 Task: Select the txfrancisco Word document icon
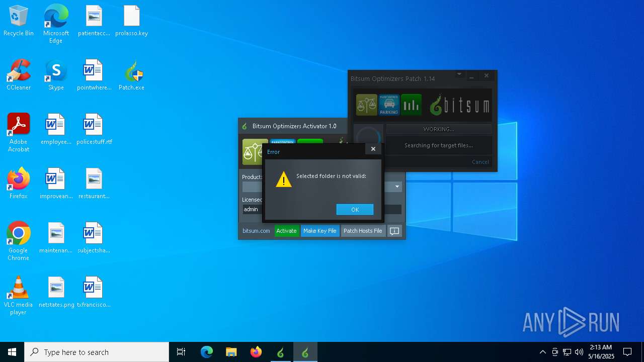pos(94,292)
